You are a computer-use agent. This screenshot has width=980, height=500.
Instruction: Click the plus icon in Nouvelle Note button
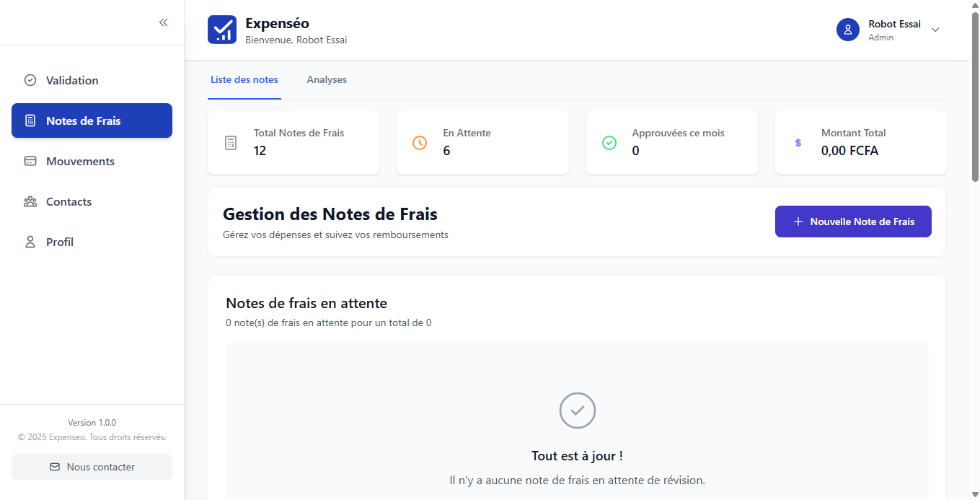click(798, 222)
